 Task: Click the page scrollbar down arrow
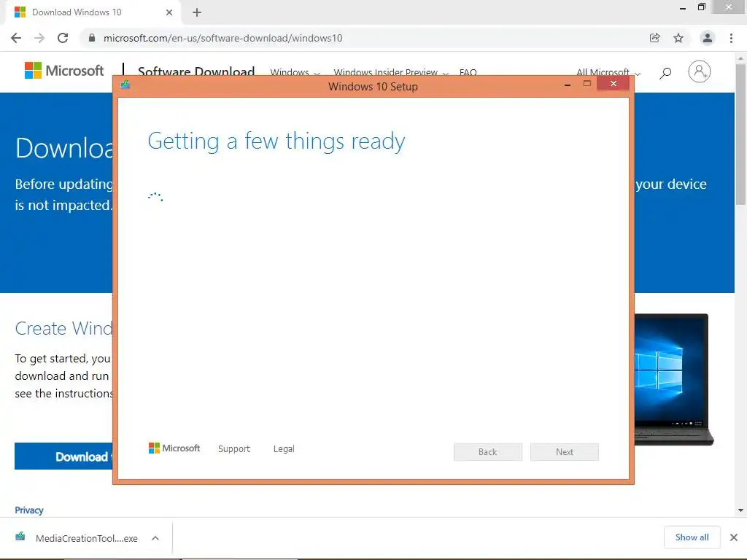pos(740,510)
